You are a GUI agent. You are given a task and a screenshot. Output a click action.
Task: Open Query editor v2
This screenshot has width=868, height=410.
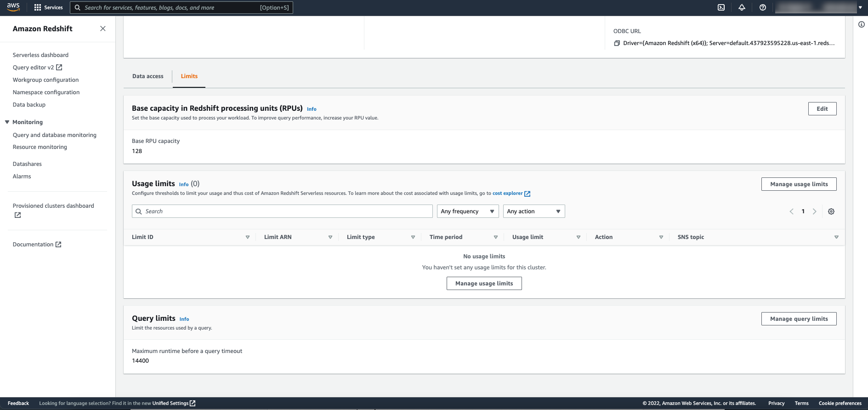click(33, 68)
